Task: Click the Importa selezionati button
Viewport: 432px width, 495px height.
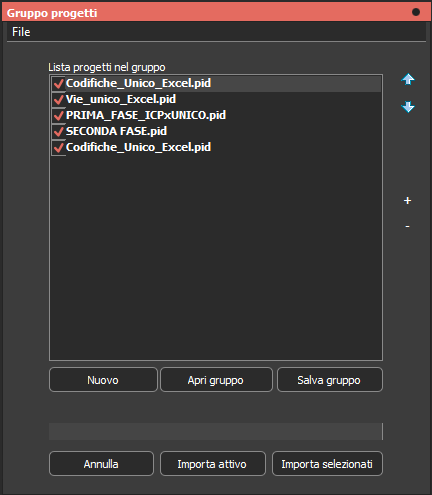Action: coord(327,464)
